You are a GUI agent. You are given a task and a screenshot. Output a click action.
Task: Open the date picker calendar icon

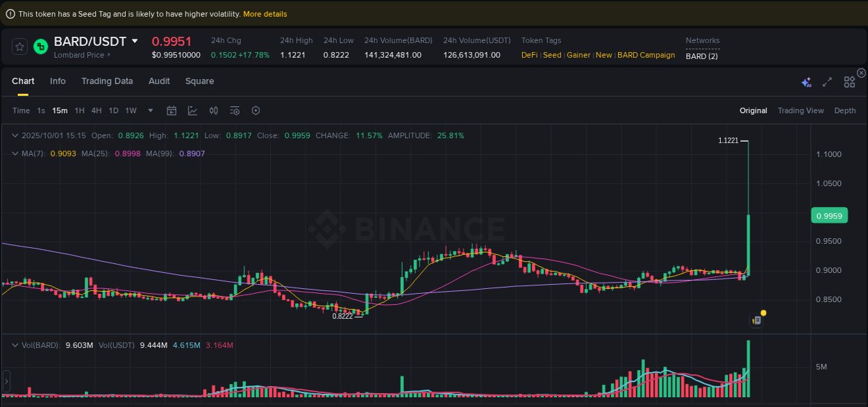172,110
